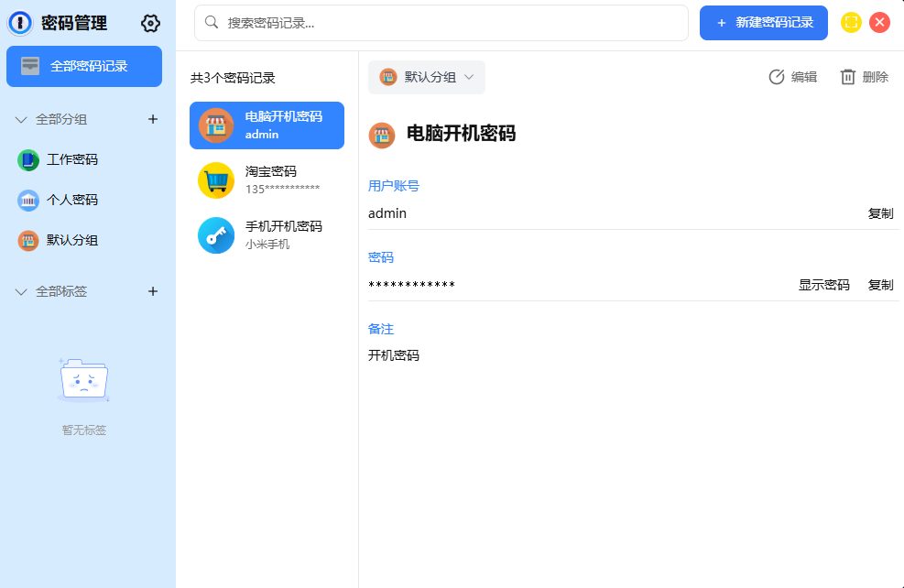Image resolution: width=904 pixels, height=588 pixels.
Task: Select 全部密码记录 in the sidebar
Action: 84,66
